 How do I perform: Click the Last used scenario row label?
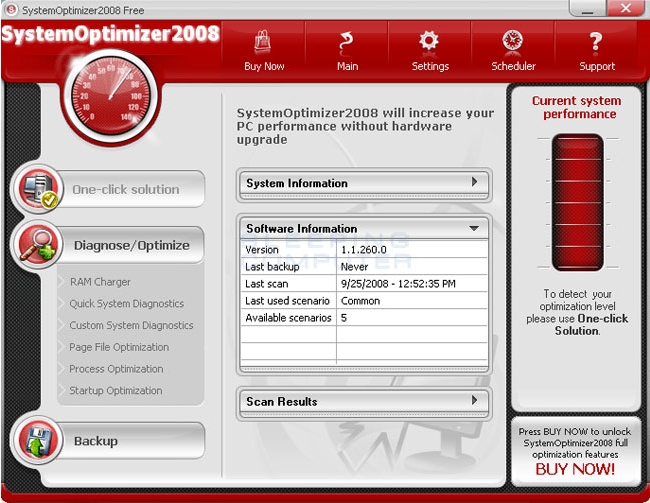coord(287,301)
